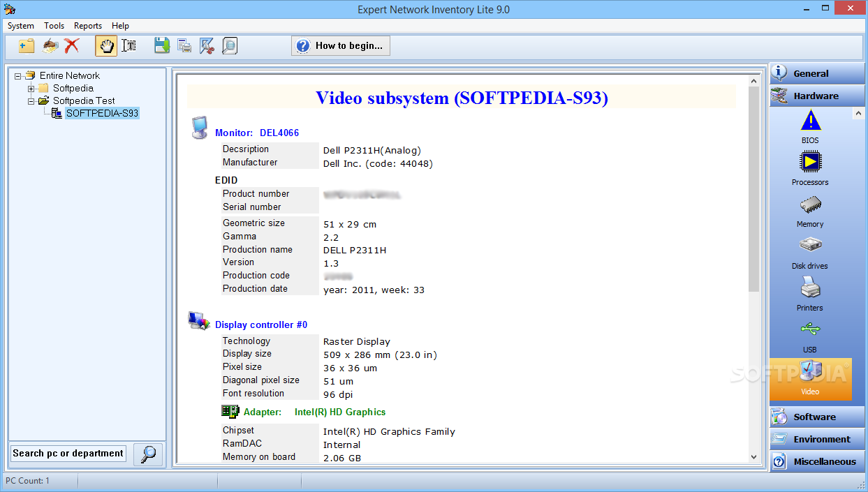
Task: Open the Printers hardware section
Action: coord(810,294)
